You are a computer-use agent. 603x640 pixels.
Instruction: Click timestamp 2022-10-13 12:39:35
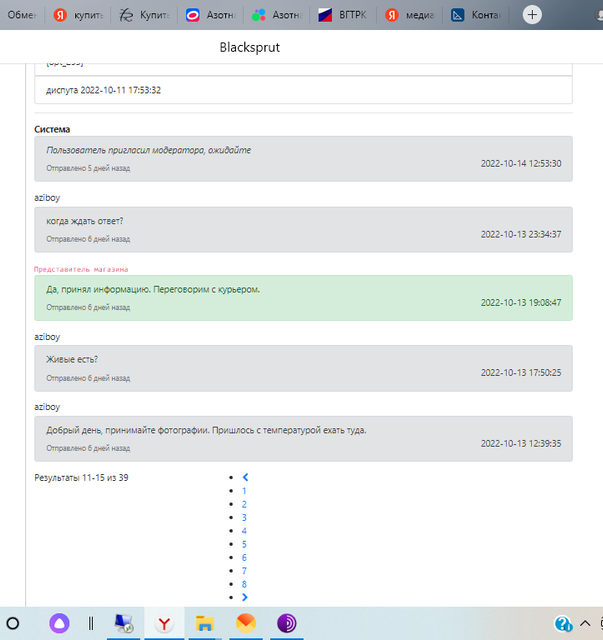click(x=521, y=443)
